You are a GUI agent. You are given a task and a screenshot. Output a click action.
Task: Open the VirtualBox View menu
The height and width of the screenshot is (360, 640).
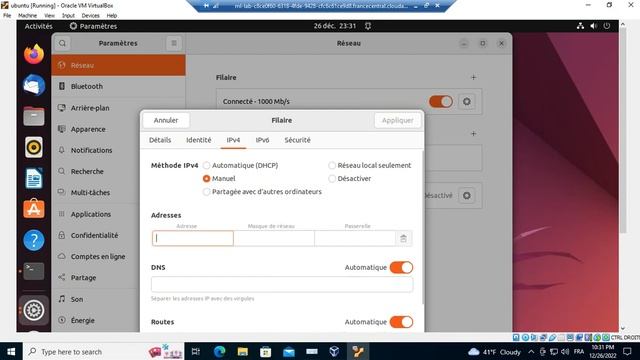coord(49,16)
